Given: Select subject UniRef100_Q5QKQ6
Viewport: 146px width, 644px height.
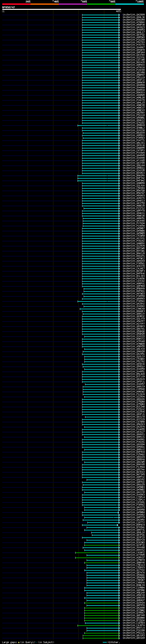Looking at the screenshot, I should pos(133,331).
